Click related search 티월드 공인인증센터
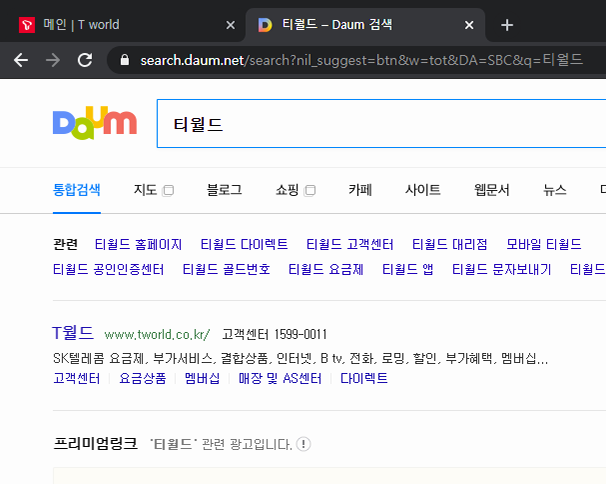606x484 pixels. coord(109,269)
